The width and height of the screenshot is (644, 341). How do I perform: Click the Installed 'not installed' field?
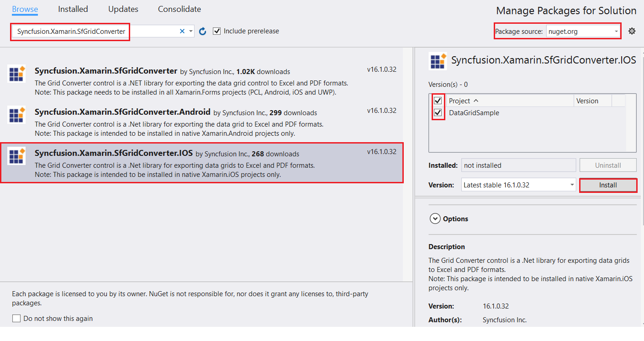[518, 165]
